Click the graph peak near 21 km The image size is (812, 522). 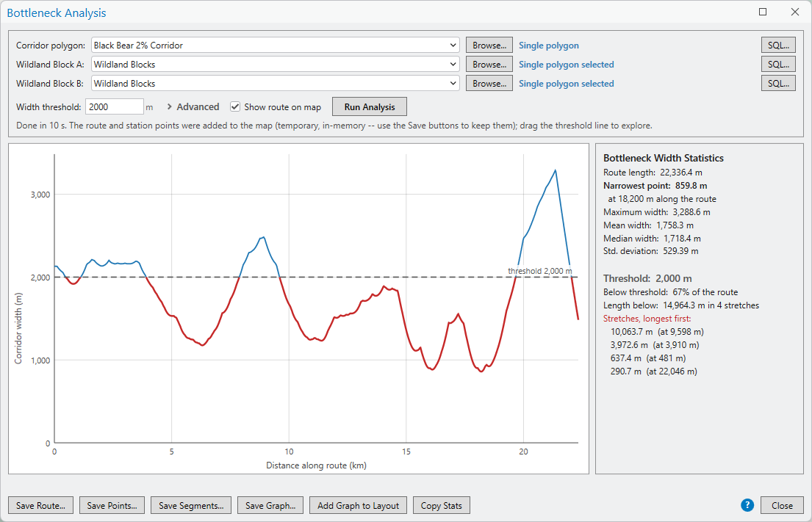click(555, 170)
